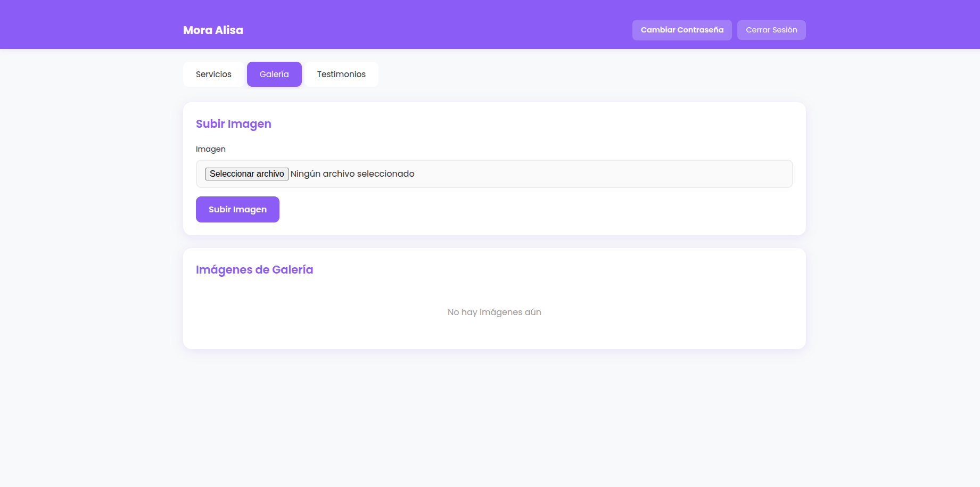Open the Servicios tab
Screen dimensions: 980x487
213,74
